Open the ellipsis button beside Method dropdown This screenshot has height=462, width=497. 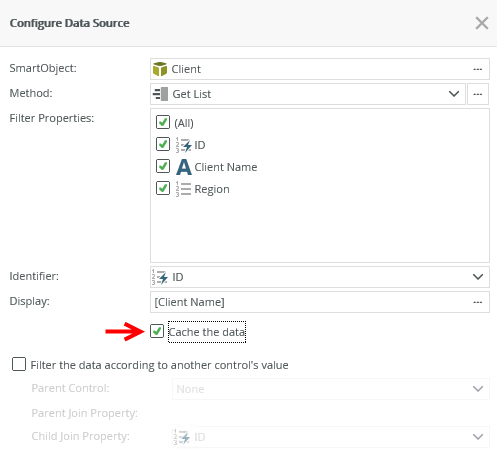tap(478, 94)
